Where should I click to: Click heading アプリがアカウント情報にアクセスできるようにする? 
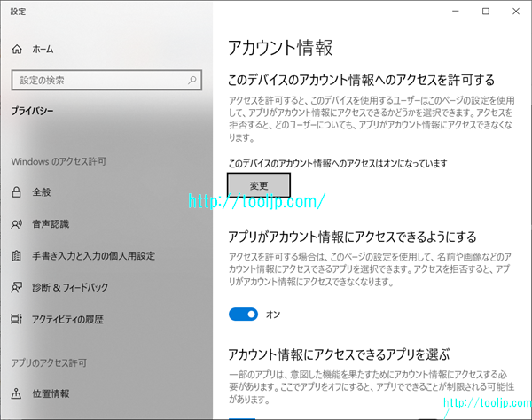click(352, 237)
